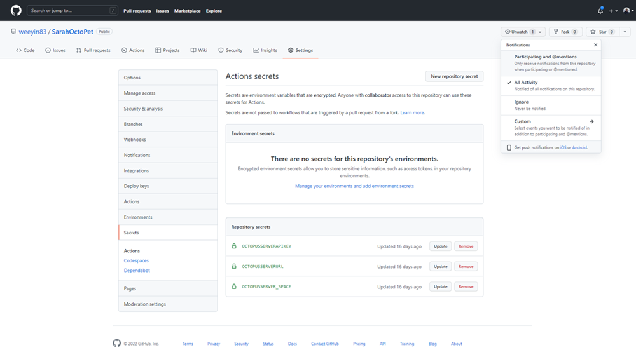
Task: Click the footer GitHub octocat logo
Action: click(117, 343)
